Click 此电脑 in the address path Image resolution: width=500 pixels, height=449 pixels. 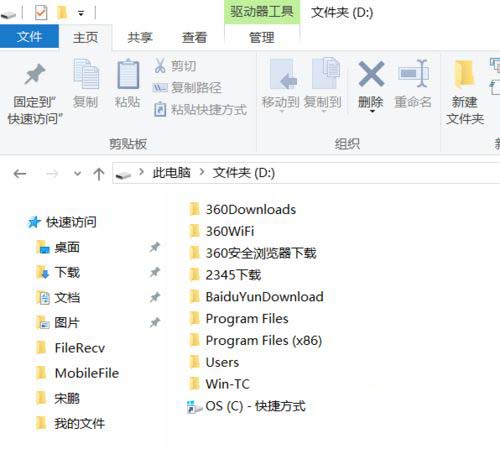click(x=171, y=173)
